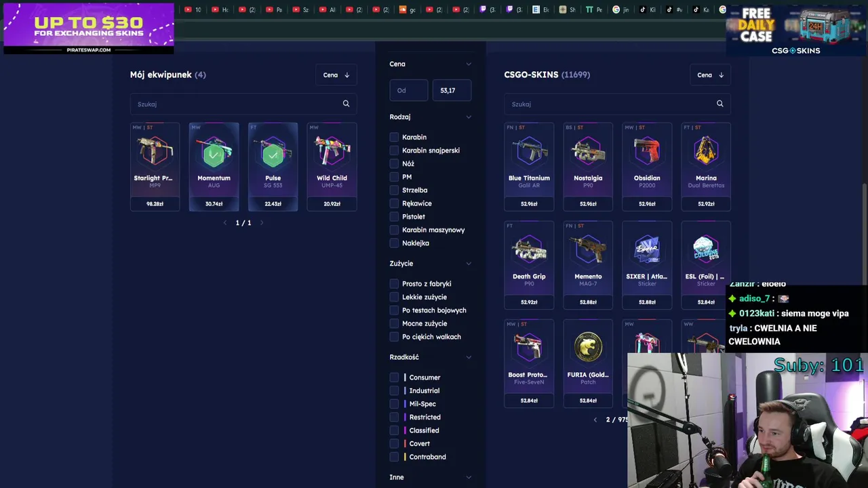This screenshot has width=868, height=488.
Task: Switch to the 'Ek' document browser tab
Action: [540, 9]
